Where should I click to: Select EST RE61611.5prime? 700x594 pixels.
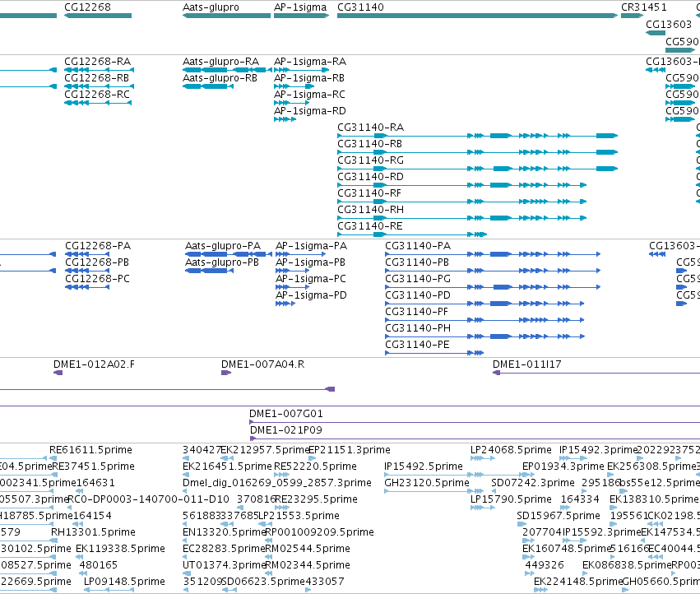(x=90, y=450)
